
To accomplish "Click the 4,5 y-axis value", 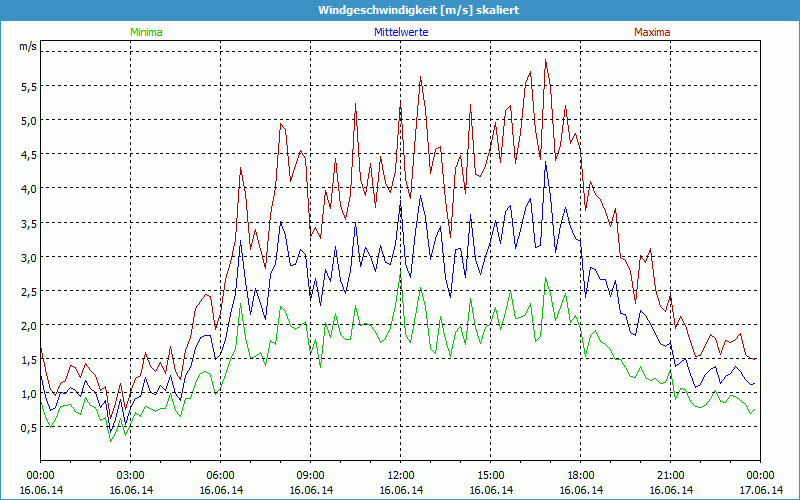I will [x=29, y=155].
